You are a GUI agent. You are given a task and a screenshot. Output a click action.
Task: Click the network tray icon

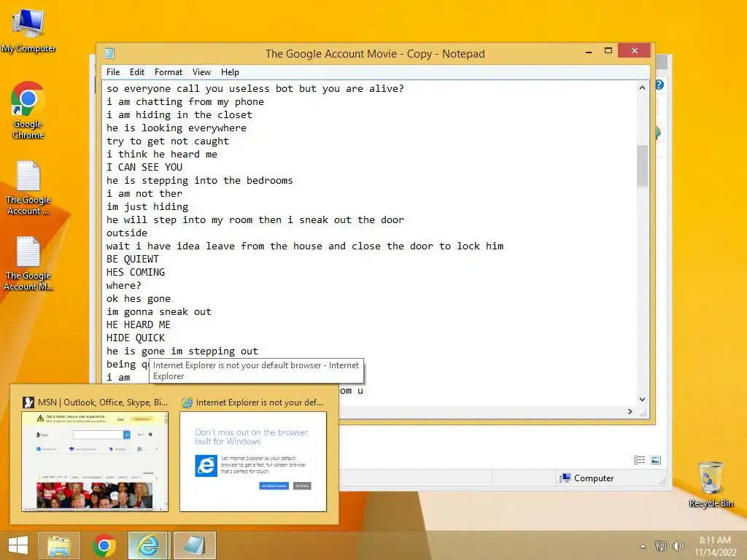pyautogui.click(x=661, y=545)
